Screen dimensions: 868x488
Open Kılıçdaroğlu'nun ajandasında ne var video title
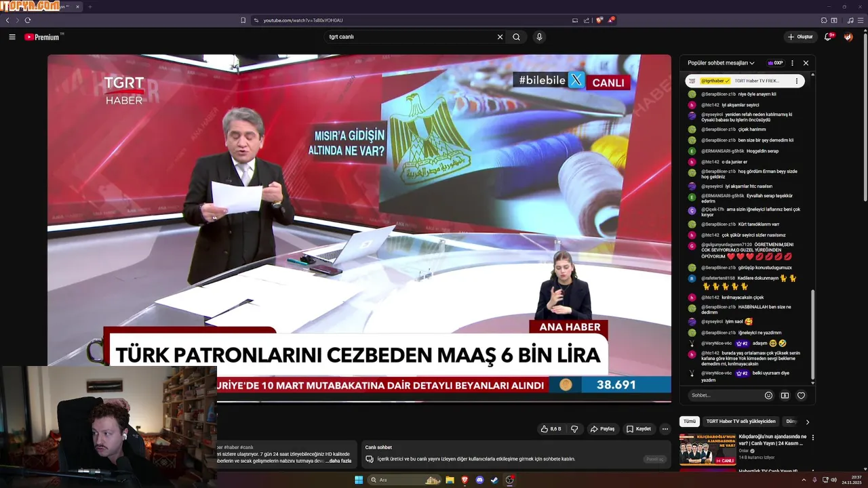tap(772, 440)
